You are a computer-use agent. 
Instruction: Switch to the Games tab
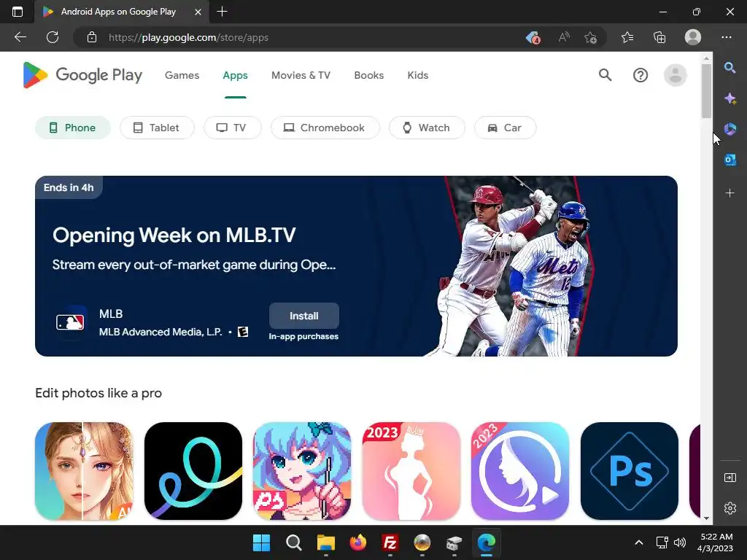(182, 75)
